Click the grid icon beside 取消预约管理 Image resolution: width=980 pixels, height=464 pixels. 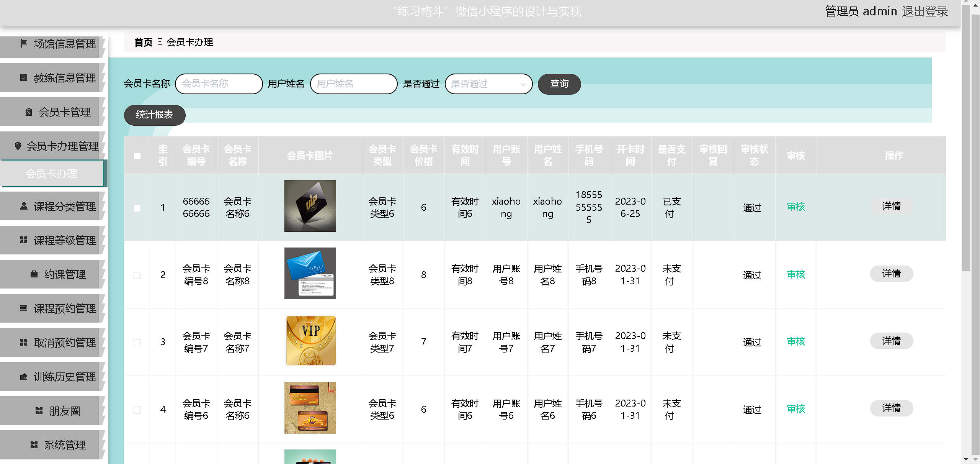24,342
